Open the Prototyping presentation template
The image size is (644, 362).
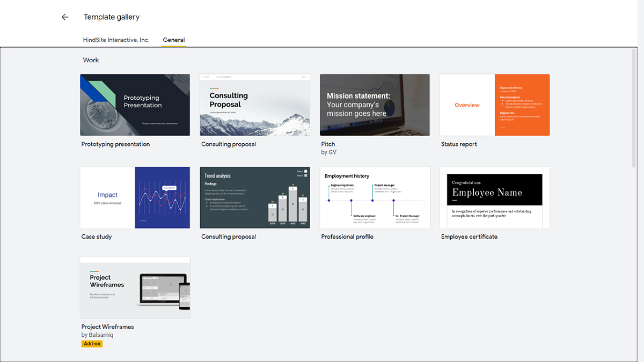135,105
